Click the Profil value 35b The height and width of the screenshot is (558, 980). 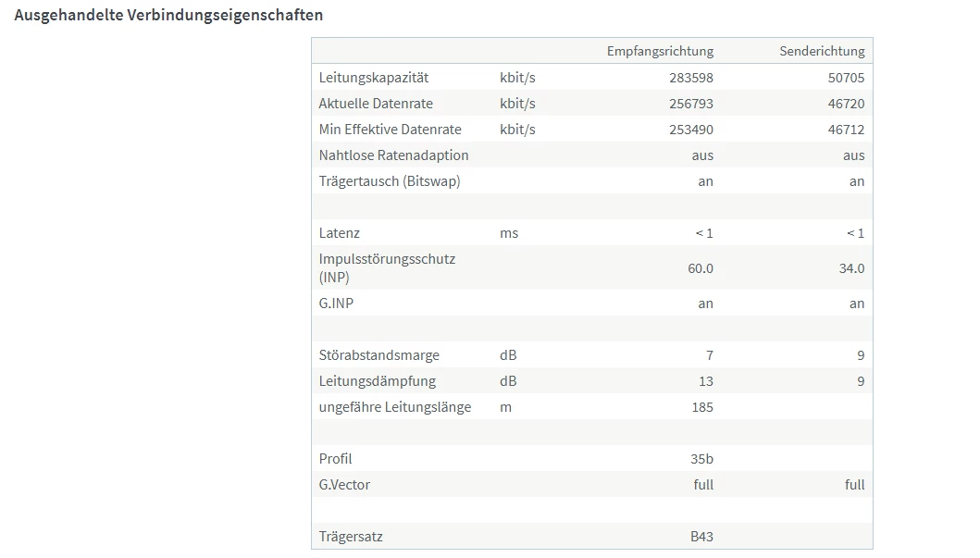701,459
